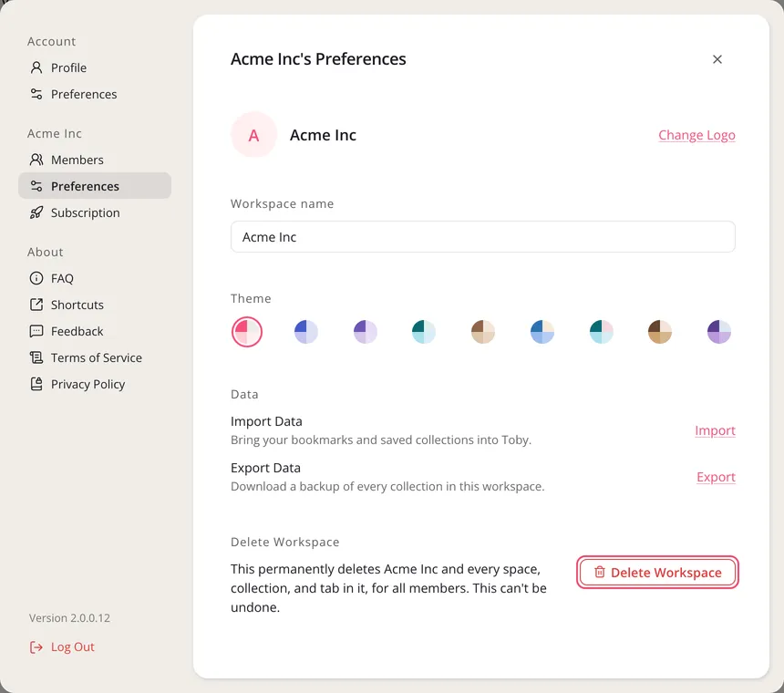Click the Import Data heading
The image size is (784, 693).
pos(266,421)
